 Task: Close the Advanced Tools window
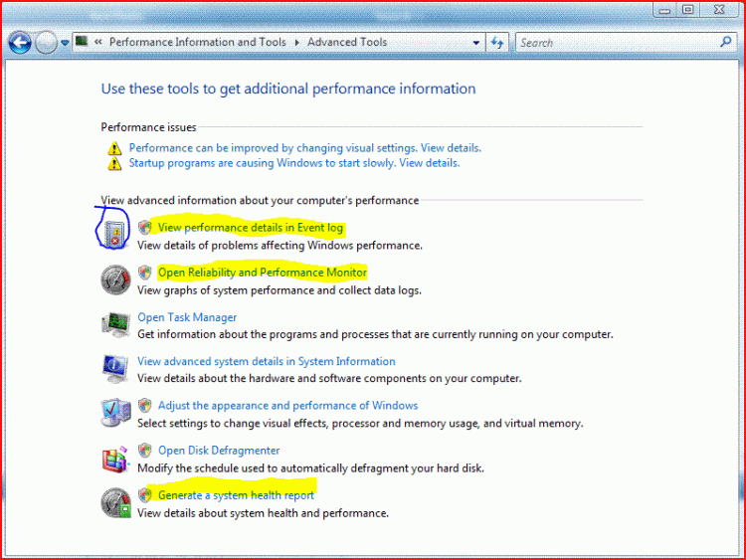pos(719,10)
